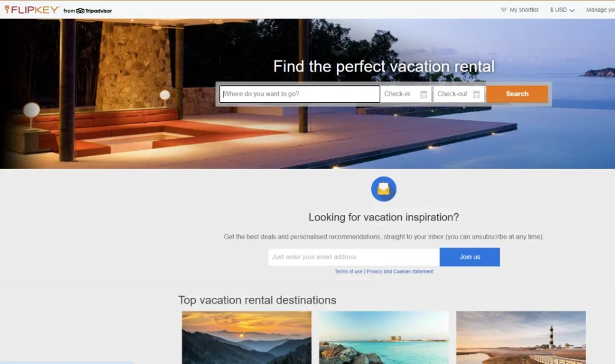Click the heart icon beside My shortlist
The width and height of the screenshot is (615, 364).
pyautogui.click(x=504, y=10)
